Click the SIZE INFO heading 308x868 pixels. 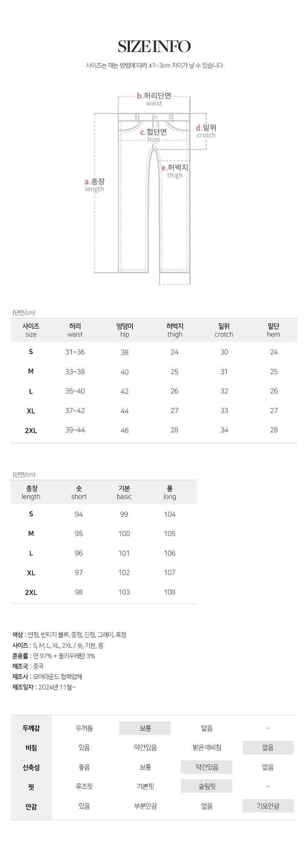tap(154, 47)
